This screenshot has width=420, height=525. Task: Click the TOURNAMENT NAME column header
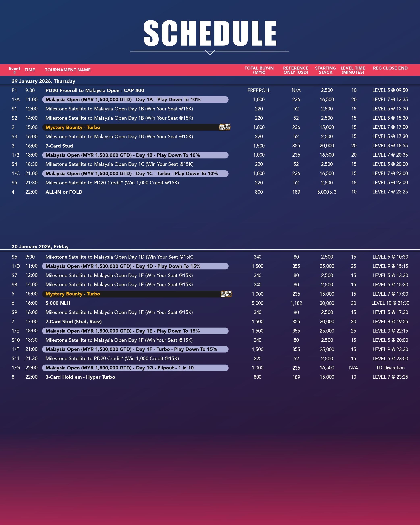coord(68,70)
